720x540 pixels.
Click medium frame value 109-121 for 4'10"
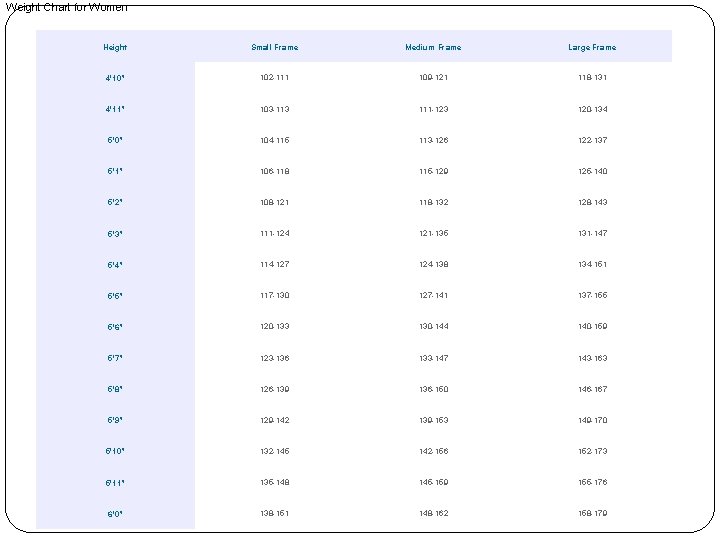click(x=433, y=77)
